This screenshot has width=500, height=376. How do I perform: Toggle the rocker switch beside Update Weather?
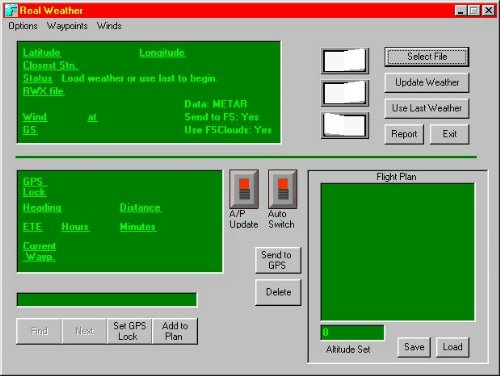click(345, 93)
